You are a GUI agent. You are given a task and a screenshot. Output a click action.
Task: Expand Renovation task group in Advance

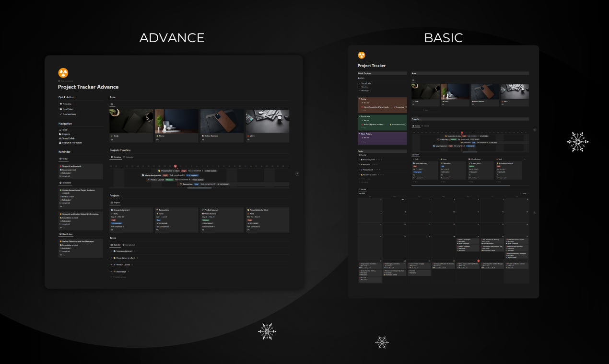pos(111,272)
